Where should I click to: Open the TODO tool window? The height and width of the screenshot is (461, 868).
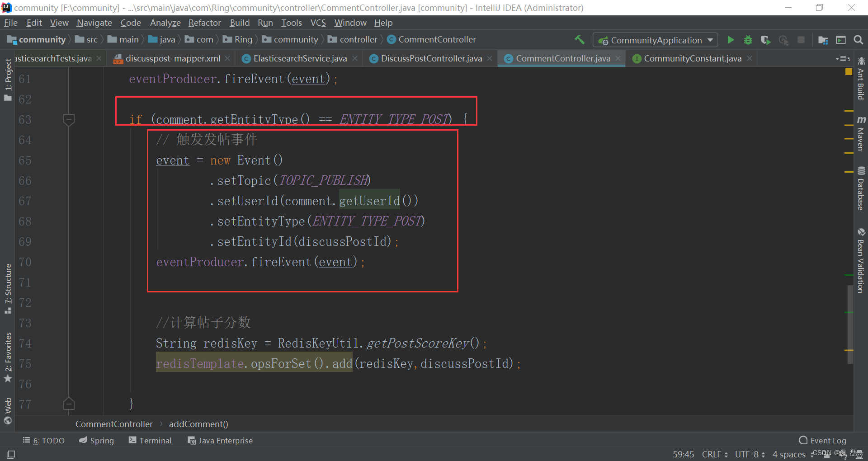pos(44,441)
